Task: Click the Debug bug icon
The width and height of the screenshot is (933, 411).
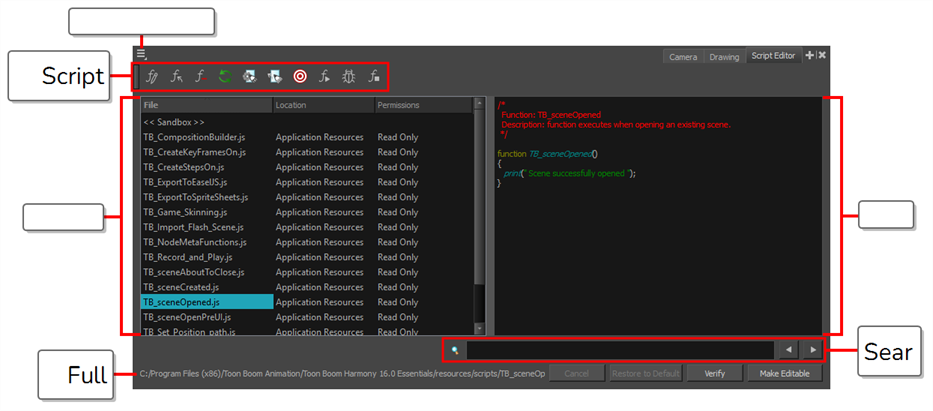Action: [x=349, y=76]
